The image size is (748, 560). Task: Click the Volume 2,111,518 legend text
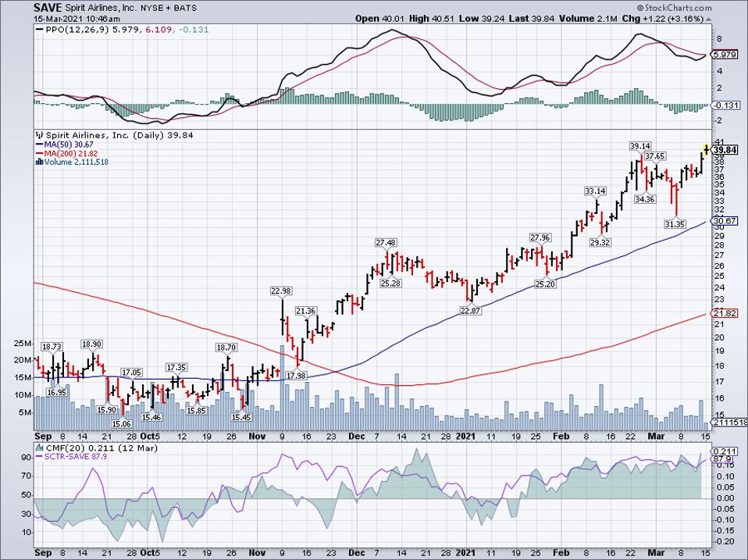tap(77, 162)
